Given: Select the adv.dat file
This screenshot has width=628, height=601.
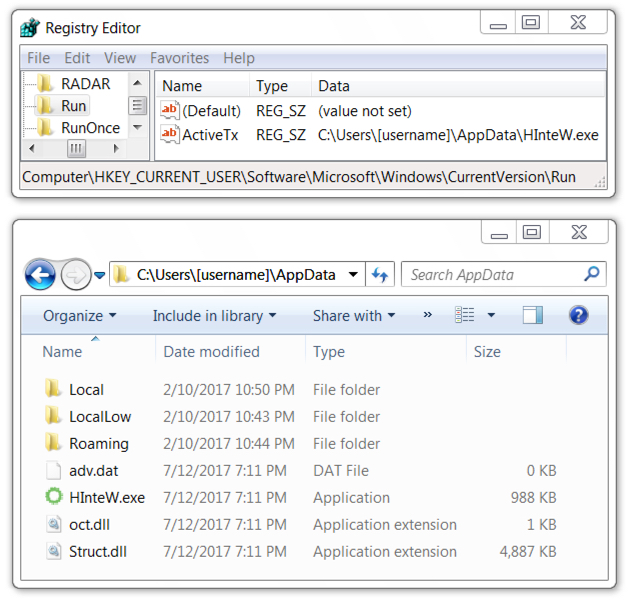Looking at the screenshot, I should 93,471.
